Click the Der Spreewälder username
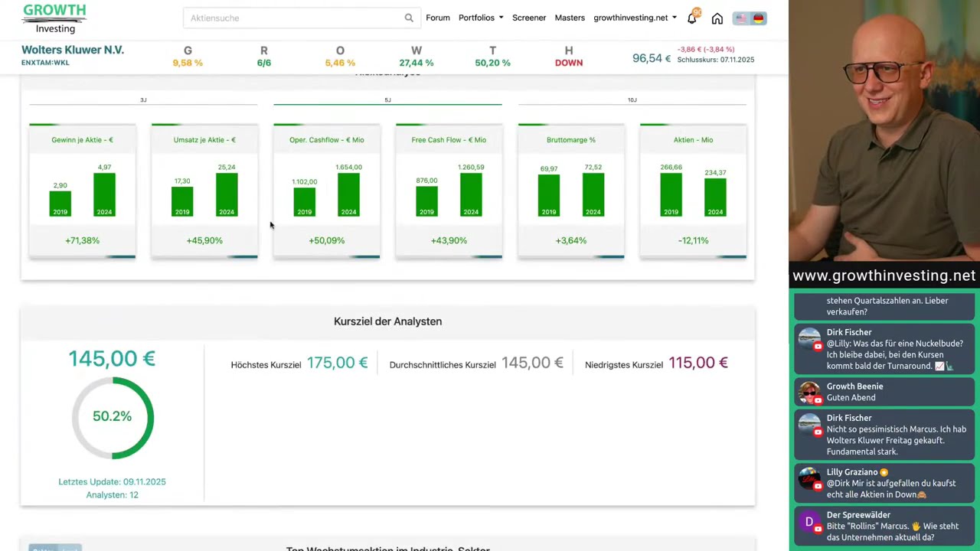Image resolution: width=980 pixels, height=551 pixels. (x=858, y=515)
